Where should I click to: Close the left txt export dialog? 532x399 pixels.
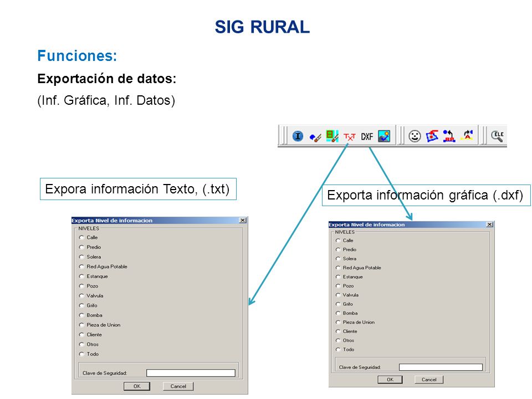(243, 220)
